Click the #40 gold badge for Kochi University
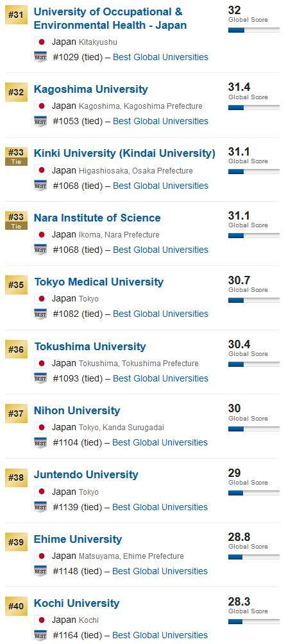This screenshot has width=286, height=644. (x=16, y=607)
